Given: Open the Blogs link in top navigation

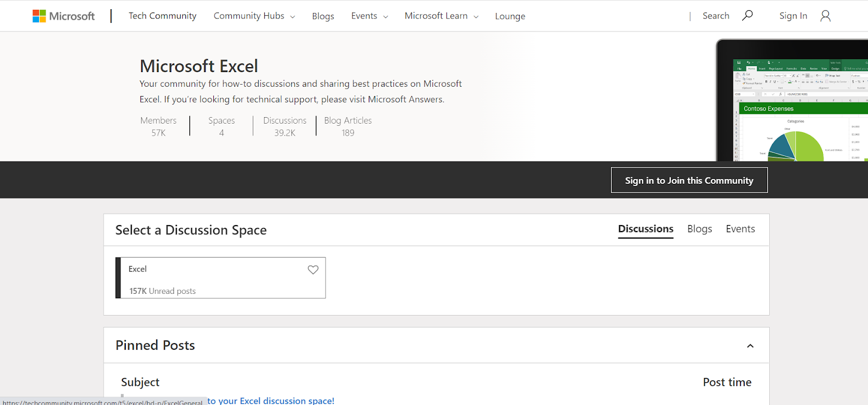Looking at the screenshot, I should point(323,16).
